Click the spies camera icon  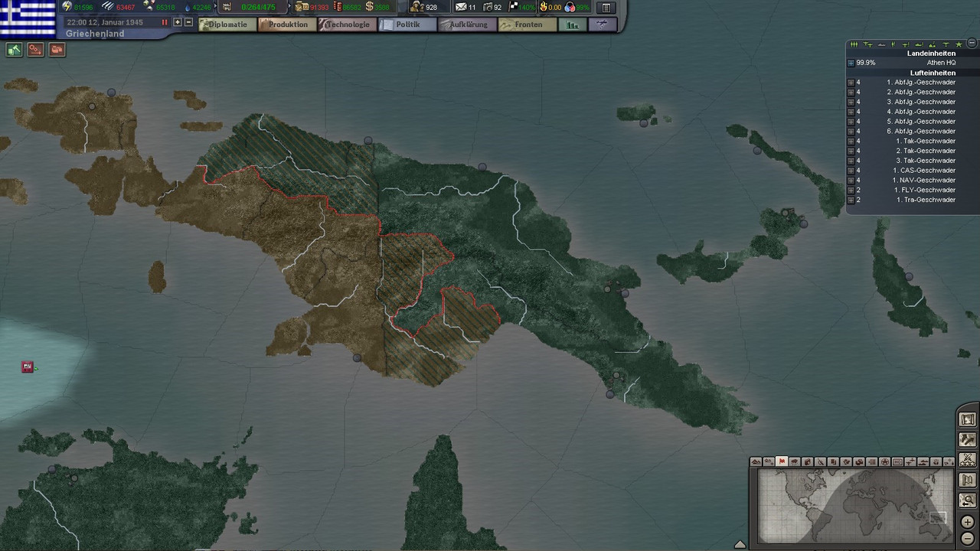[x=487, y=7]
